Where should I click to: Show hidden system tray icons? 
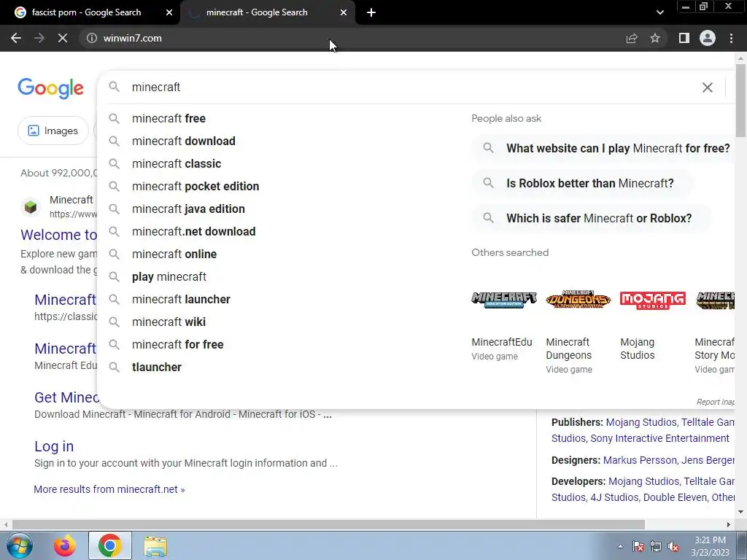click(x=620, y=546)
